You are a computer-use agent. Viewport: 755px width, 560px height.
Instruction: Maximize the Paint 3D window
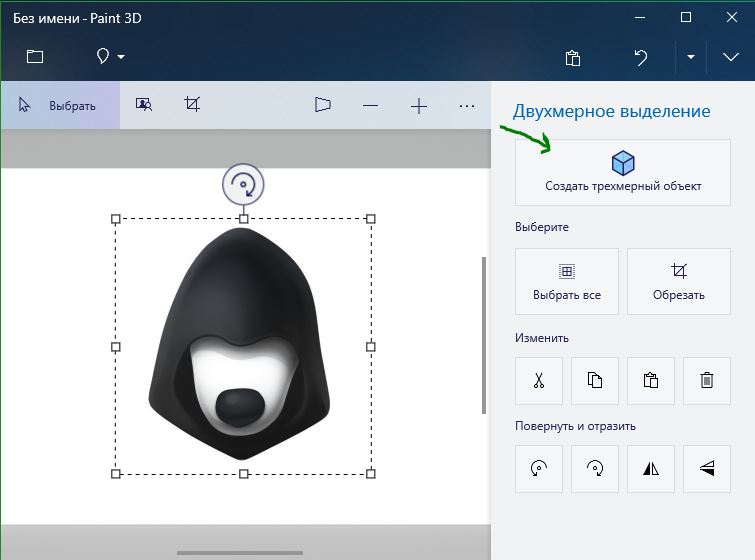(x=686, y=17)
